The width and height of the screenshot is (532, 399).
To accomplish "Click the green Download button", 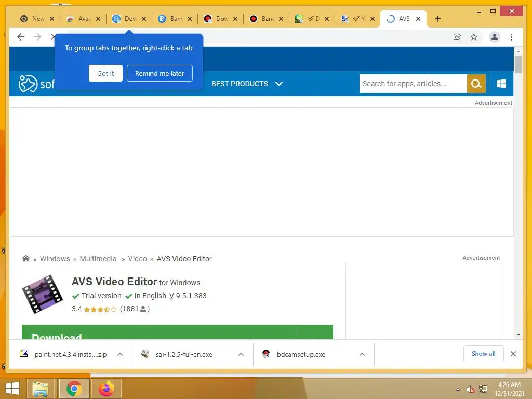I will (159, 332).
